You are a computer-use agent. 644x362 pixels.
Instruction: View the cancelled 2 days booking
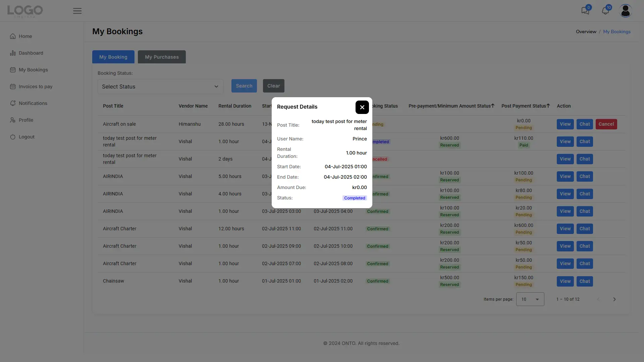click(x=565, y=159)
